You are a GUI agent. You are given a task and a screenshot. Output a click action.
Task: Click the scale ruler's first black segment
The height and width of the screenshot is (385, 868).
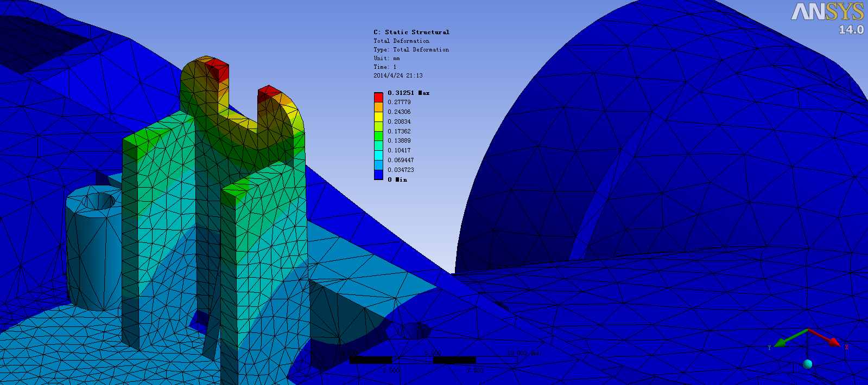pyautogui.click(x=370, y=360)
